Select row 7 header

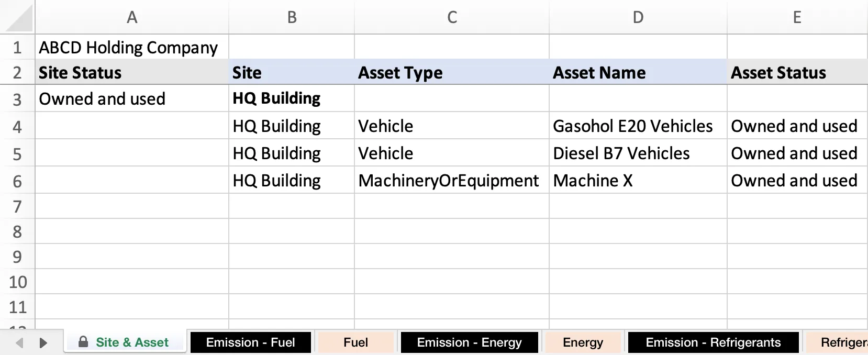click(17, 206)
